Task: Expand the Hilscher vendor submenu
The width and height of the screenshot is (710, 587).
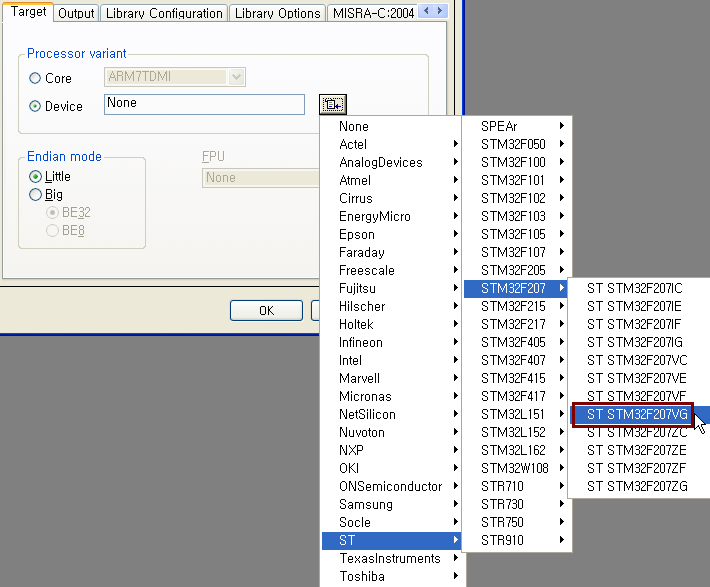Action: (391, 307)
